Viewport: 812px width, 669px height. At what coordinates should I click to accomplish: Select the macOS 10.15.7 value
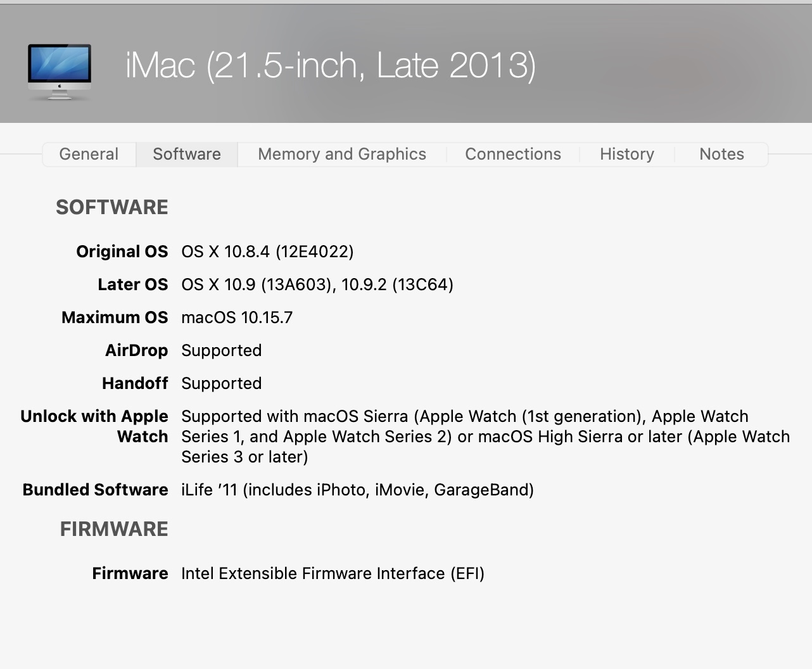click(x=237, y=317)
